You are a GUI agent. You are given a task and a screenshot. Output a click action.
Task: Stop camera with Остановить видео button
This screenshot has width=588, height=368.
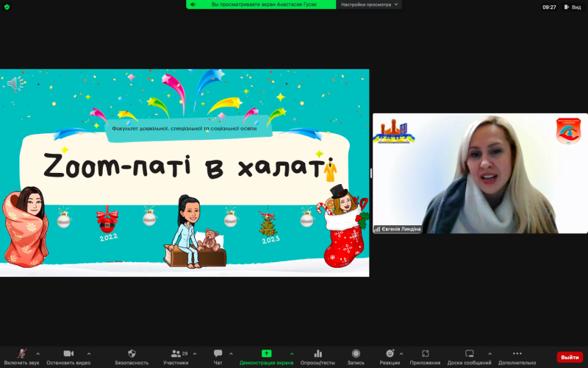(x=68, y=357)
